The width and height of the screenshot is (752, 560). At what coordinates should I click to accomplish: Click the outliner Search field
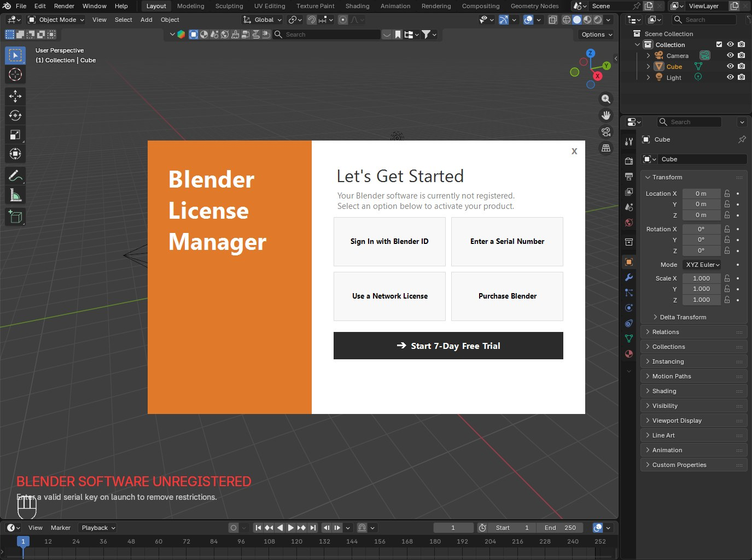click(704, 20)
